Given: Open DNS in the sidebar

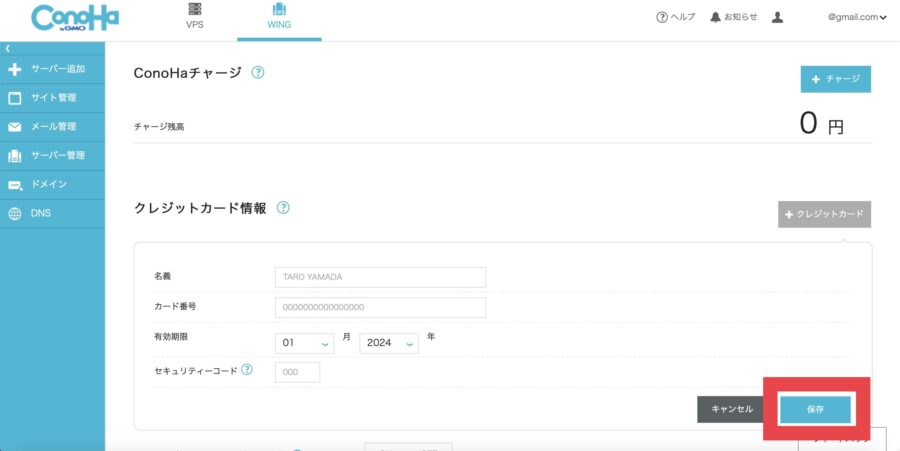Looking at the screenshot, I should (52, 213).
